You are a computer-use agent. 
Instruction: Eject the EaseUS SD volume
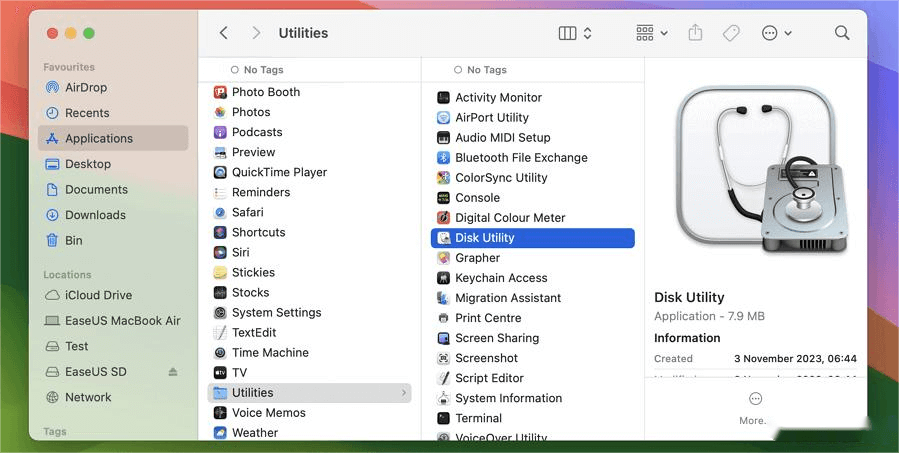tap(173, 372)
